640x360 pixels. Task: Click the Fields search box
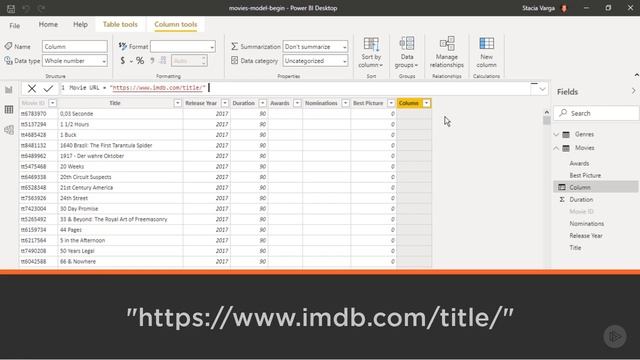(596, 113)
